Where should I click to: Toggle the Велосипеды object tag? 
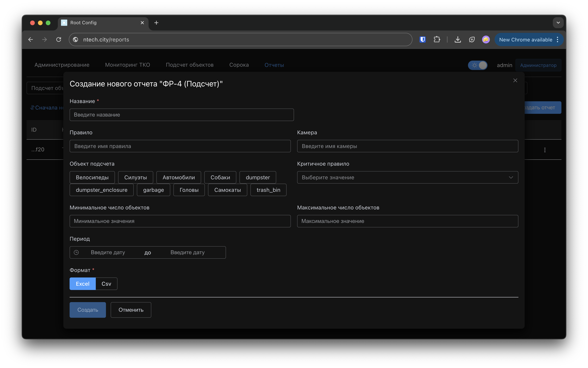click(x=92, y=177)
